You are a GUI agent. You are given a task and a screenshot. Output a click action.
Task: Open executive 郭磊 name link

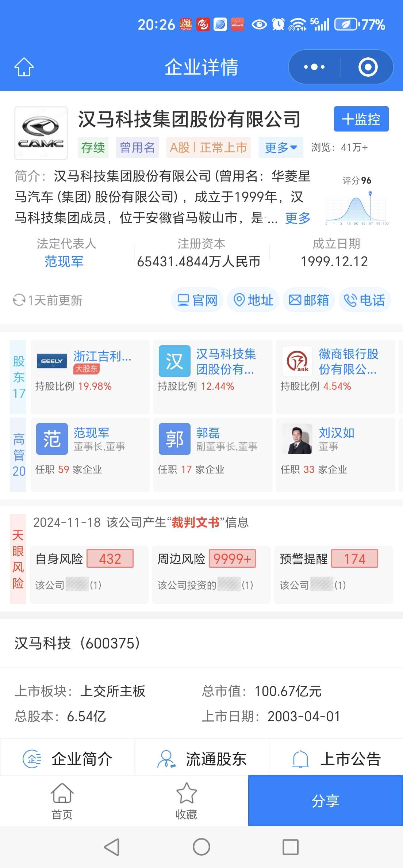[208, 433]
